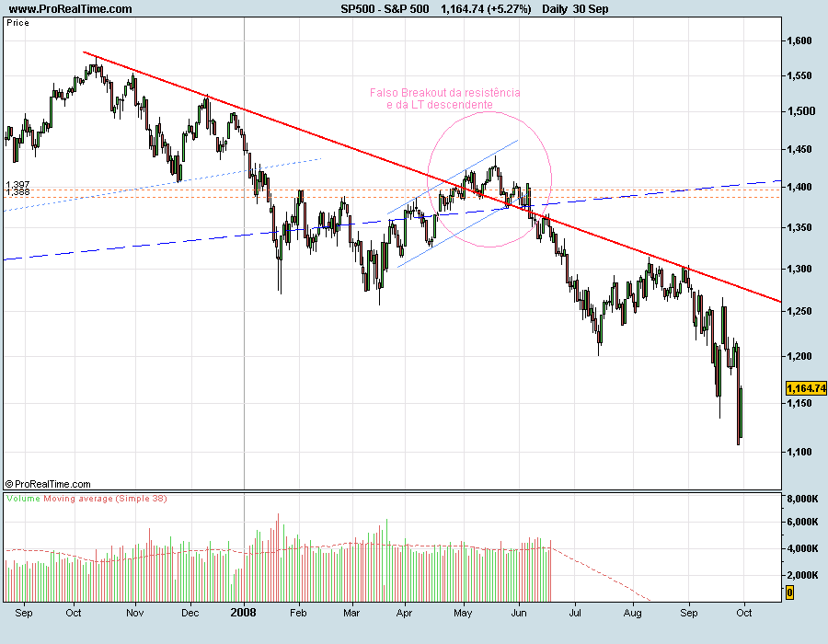
Task: Click the Apr label on time axis
Action: coord(404,613)
